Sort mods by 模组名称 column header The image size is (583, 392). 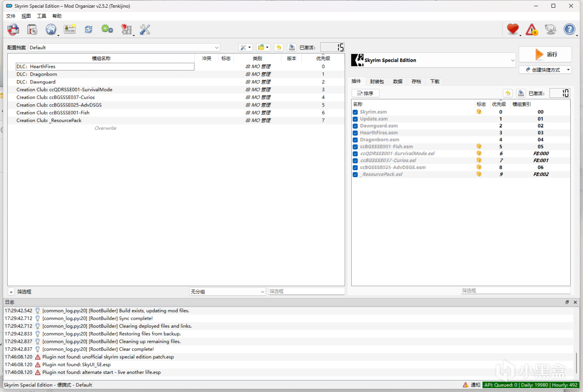(x=101, y=58)
